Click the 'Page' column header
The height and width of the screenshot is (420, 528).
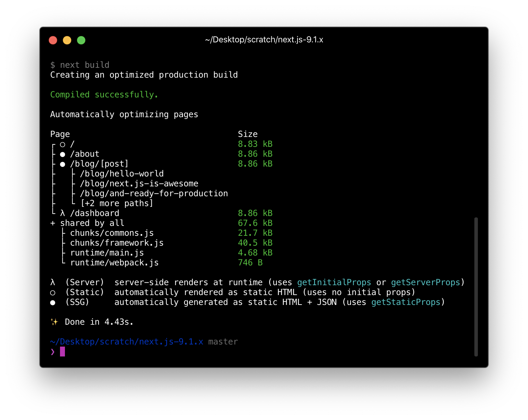click(60, 134)
